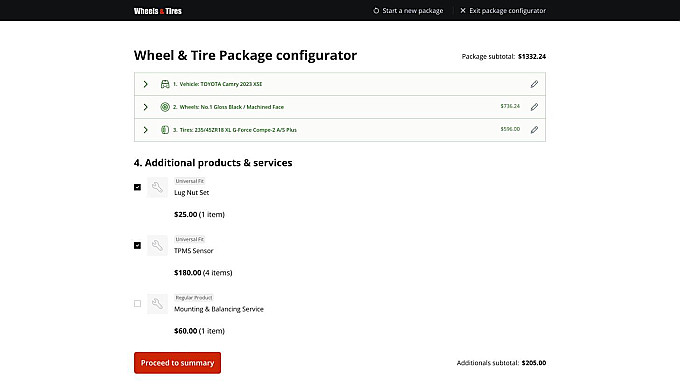Click the Universal Fit tag above TPMS Sensor
Viewport: 680px width, 386px height.
click(x=190, y=239)
